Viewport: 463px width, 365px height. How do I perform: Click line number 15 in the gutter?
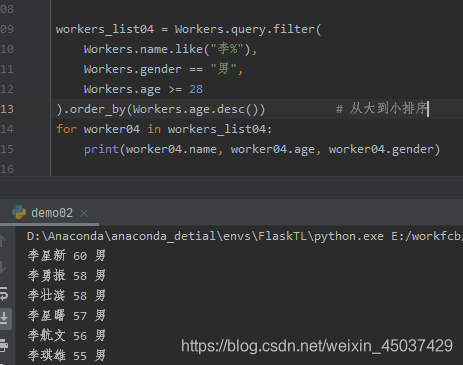[x=7, y=149]
